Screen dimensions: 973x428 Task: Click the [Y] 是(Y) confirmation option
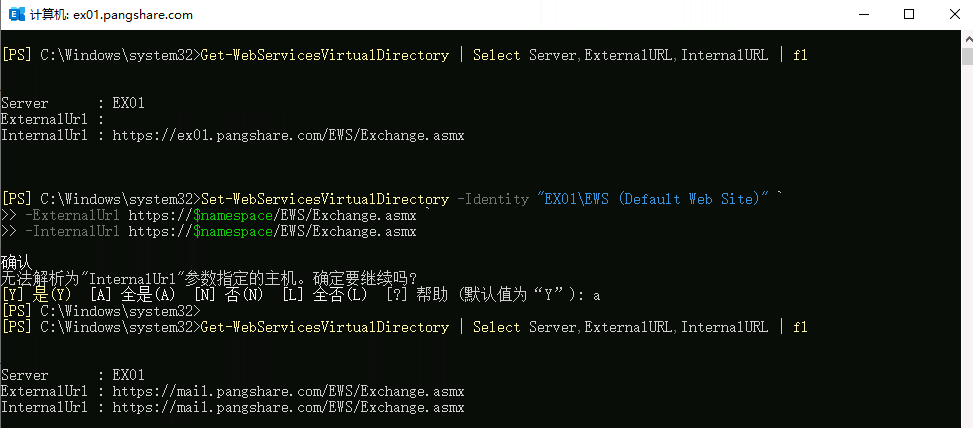38,295
